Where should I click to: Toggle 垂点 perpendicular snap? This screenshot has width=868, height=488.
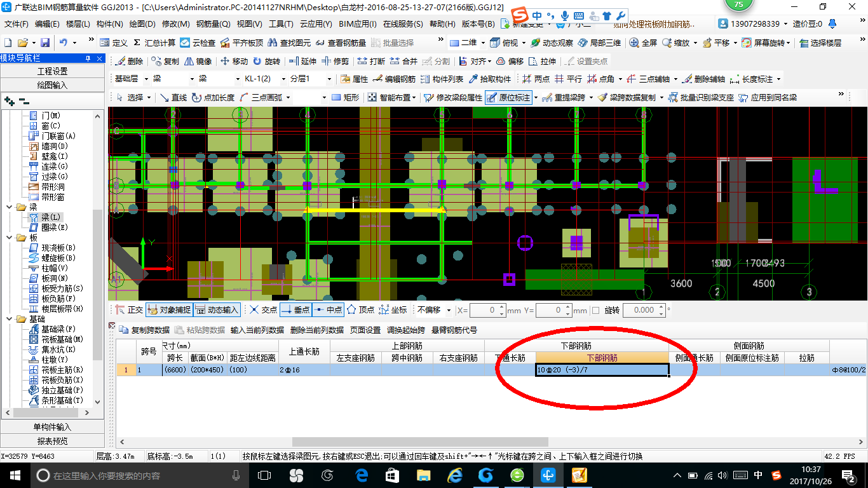[295, 310]
